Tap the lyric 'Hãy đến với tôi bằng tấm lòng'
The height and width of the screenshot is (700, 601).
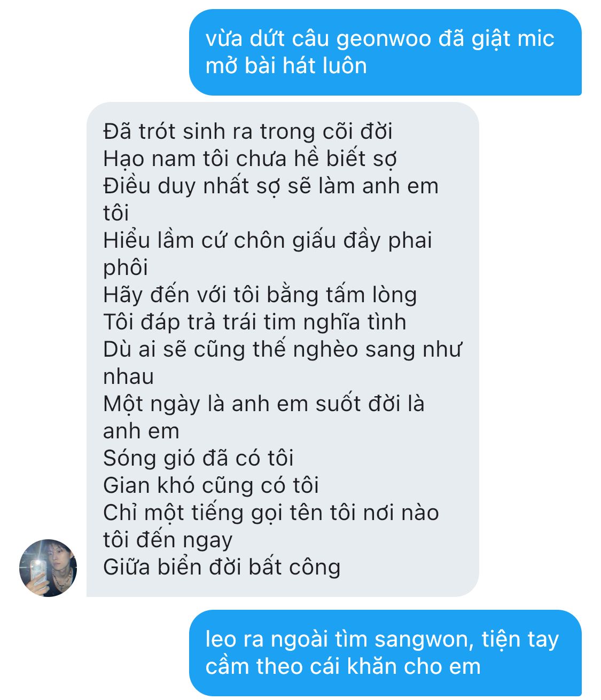pyautogui.click(x=260, y=295)
